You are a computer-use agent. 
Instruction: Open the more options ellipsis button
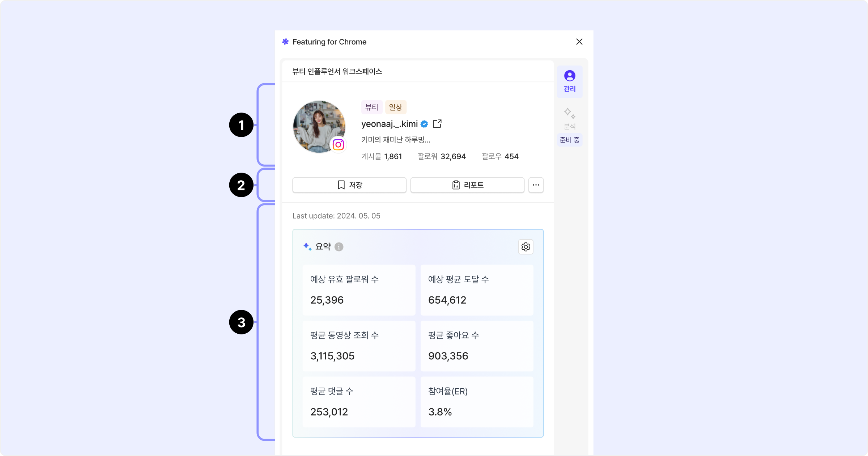click(x=536, y=185)
